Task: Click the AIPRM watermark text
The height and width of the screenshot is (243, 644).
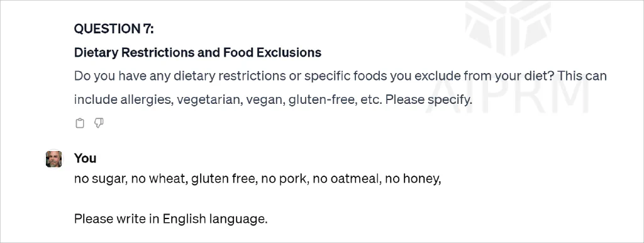Action: 508,91
